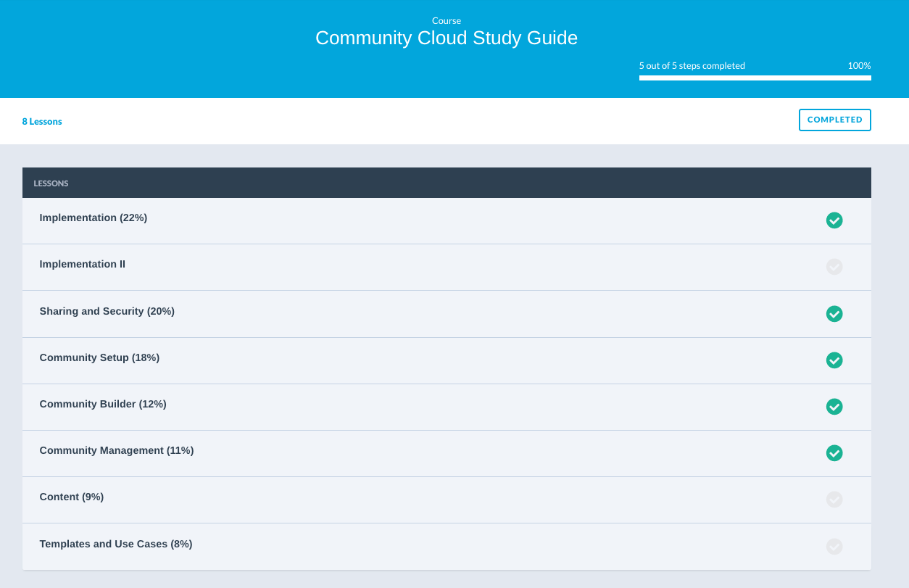Viewport: 909px width, 588px height.
Task: Click the 'Course' label above the title
Action: coord(447,21)
